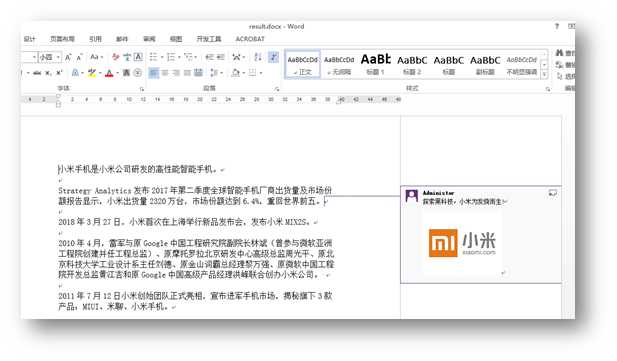This screenshot has width=617, height=361.
Task: Toggle the align left button
Action: [154, 73]
